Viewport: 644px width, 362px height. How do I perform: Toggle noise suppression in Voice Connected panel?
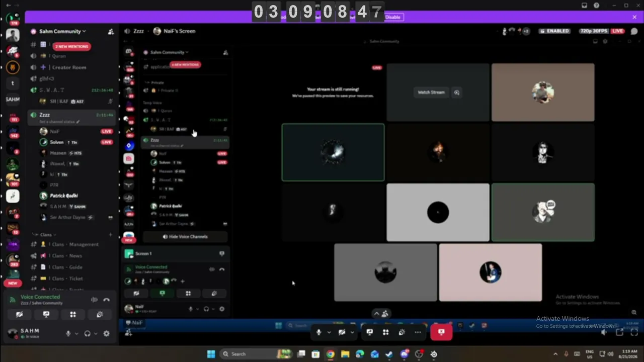click(94, 300)
